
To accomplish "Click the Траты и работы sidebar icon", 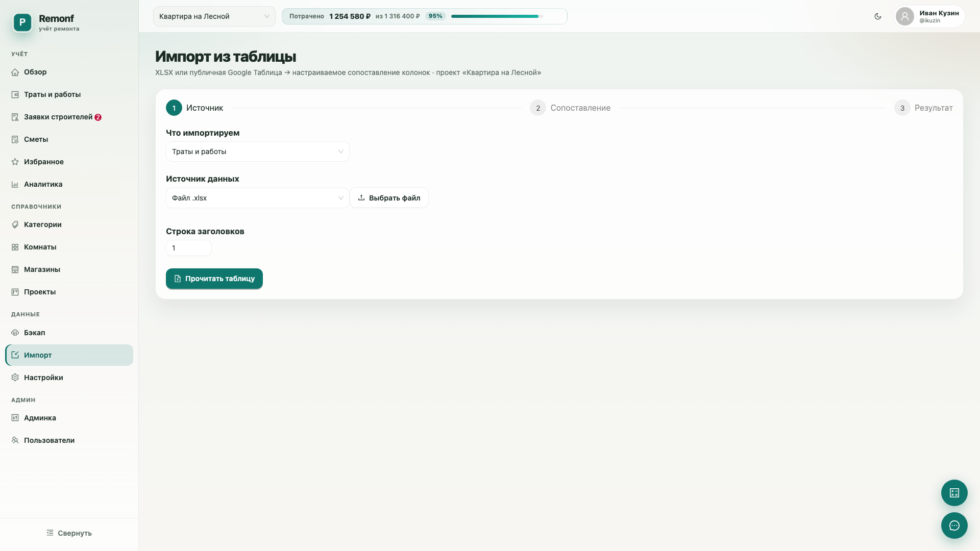I will coord(15,95).
